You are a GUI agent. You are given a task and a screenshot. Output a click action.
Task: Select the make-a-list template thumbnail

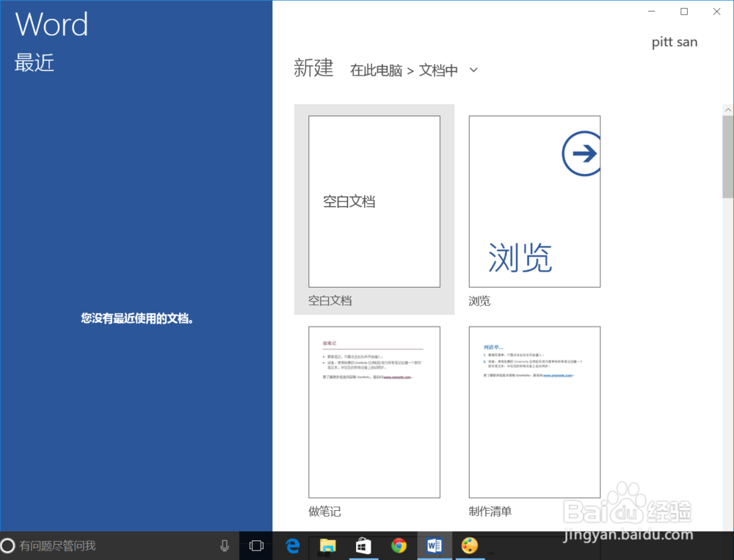coord(534,412)
